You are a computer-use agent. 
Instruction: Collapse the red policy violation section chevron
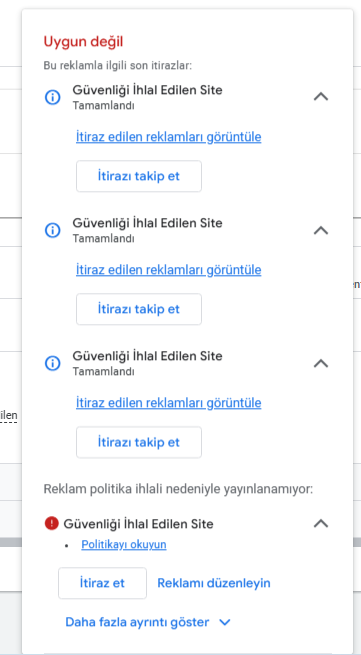(321, 523)
